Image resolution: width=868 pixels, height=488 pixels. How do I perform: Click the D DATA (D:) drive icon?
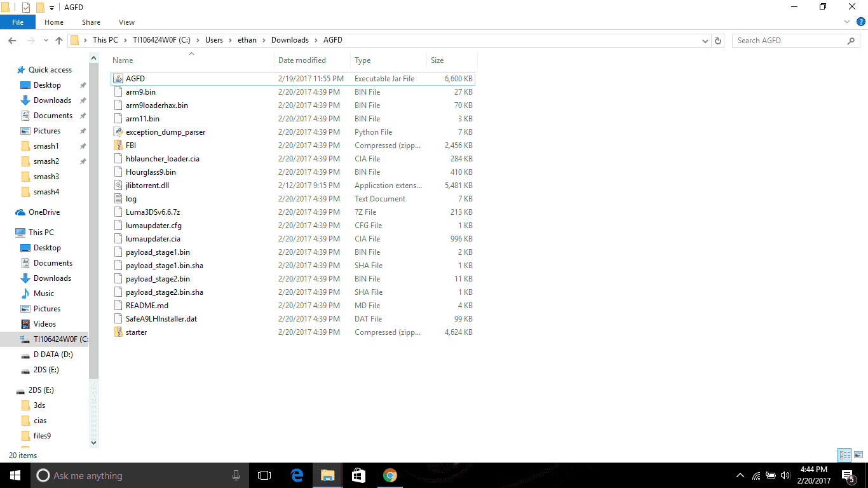coord(25,355)
